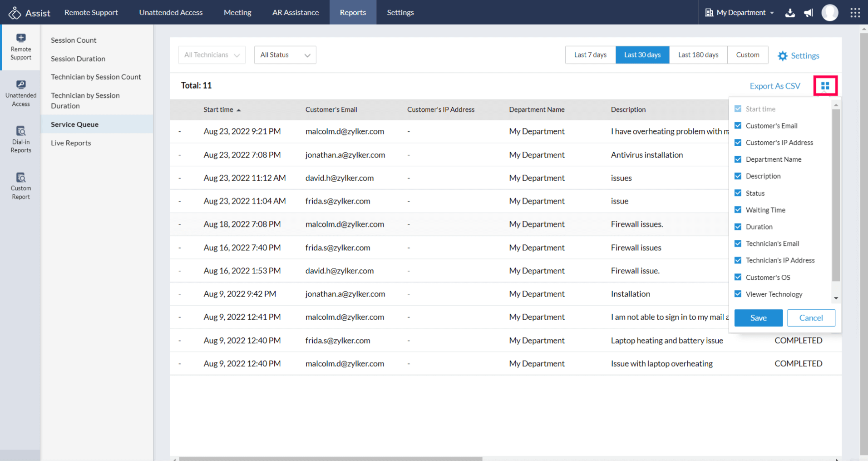The height and width of the screenshot is (461, 868).
Task: Open Custom Report in sidebar
Action: click(21, 186)
